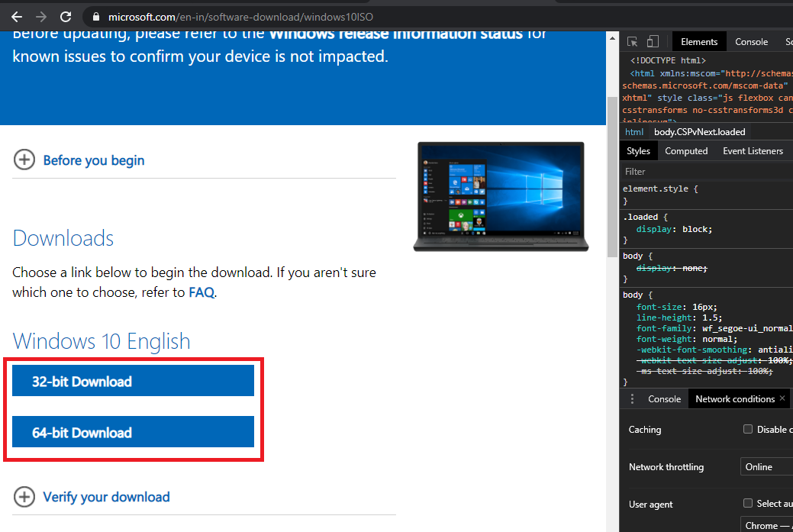Switch to the Console panel tab
Image resolution: width=793 pixels, height=532 pixels.
751,41
